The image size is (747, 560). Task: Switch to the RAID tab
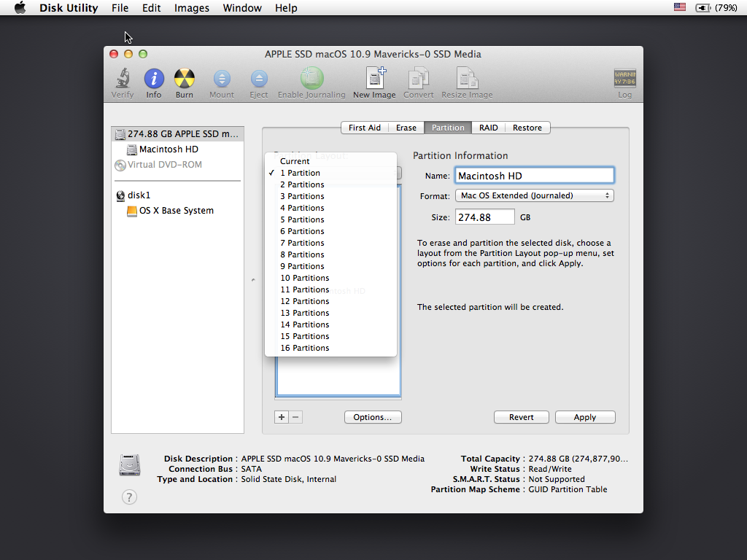488,128
